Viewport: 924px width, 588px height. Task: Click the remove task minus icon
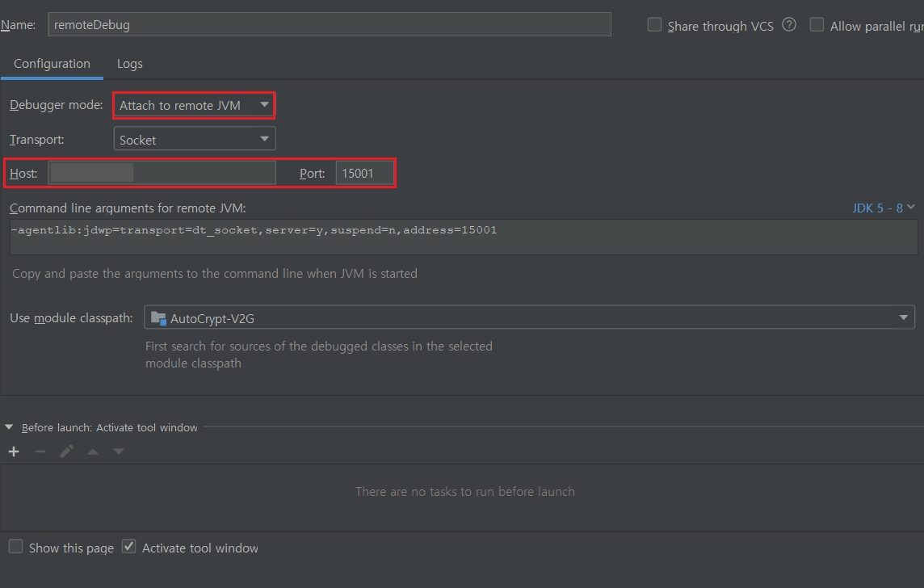(x=40, y=451)
